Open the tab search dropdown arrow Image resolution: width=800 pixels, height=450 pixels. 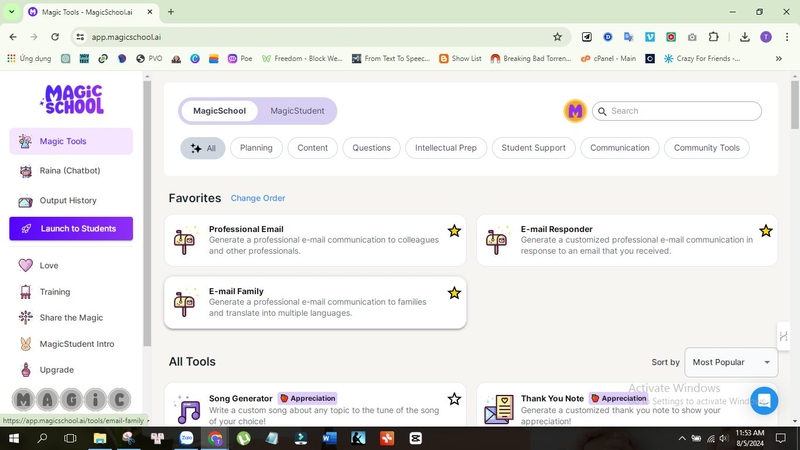point(11,11)
